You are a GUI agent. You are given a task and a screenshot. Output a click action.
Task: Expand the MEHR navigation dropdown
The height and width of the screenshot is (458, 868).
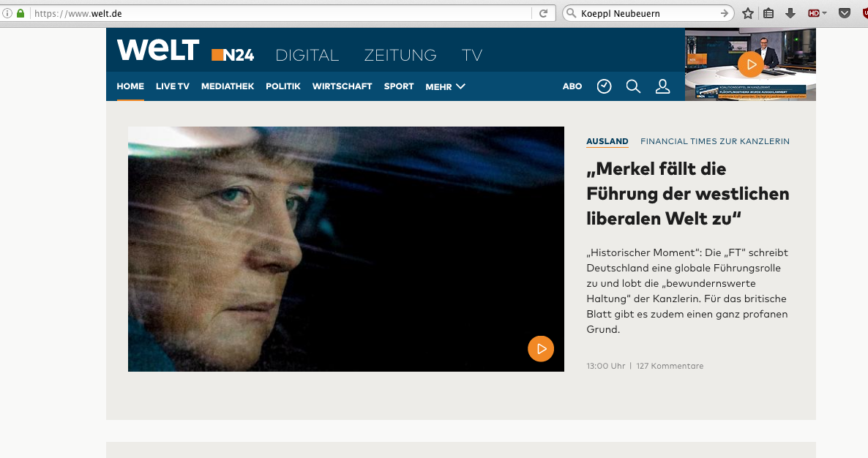click(445, 87)
